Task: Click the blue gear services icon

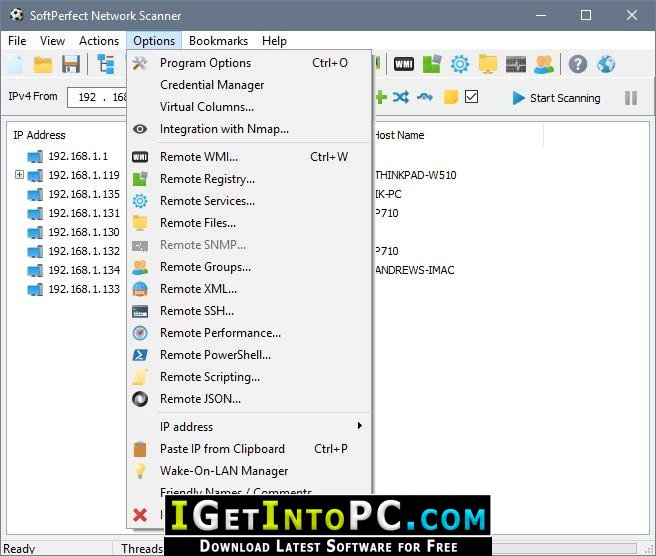Action: click(460, 64)
